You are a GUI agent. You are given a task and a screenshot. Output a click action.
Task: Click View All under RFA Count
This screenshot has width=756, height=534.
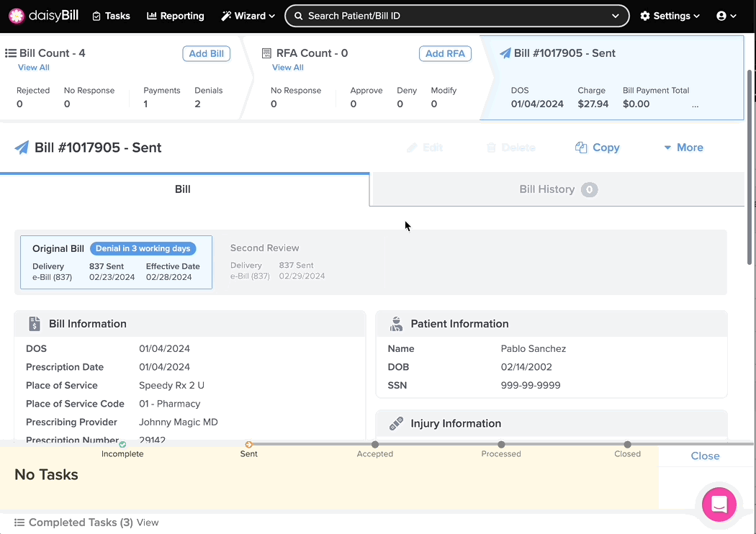[x=288, y=68]
